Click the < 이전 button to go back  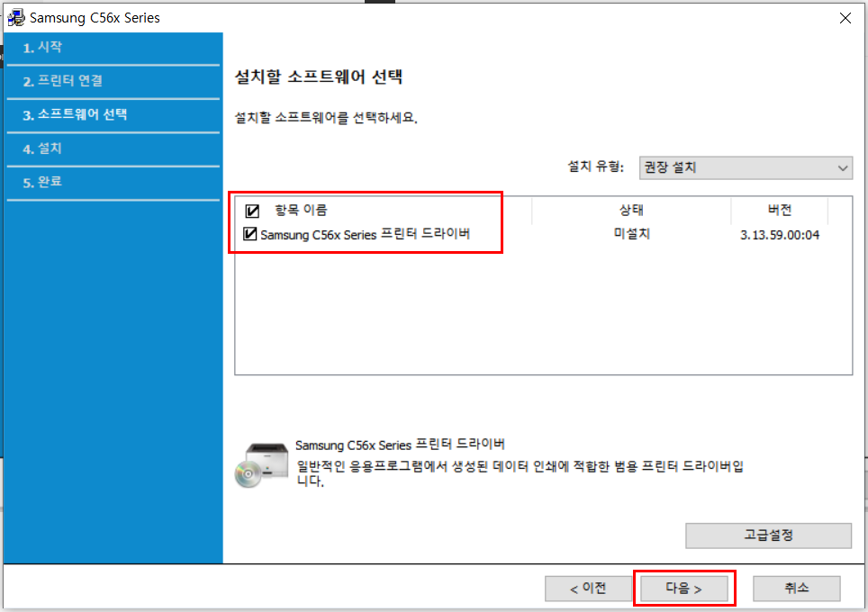pyautogui.click(x=588, y=588)
